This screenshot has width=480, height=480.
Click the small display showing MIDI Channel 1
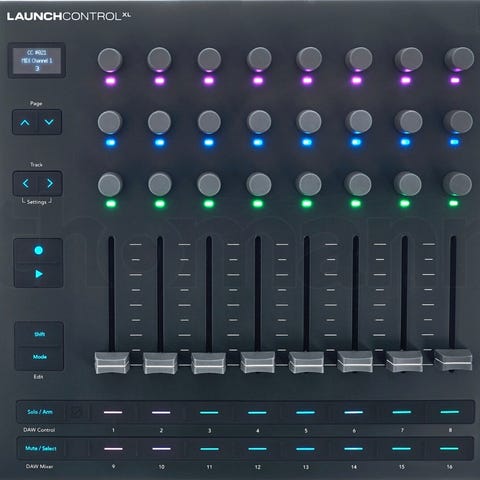point(37,60)
